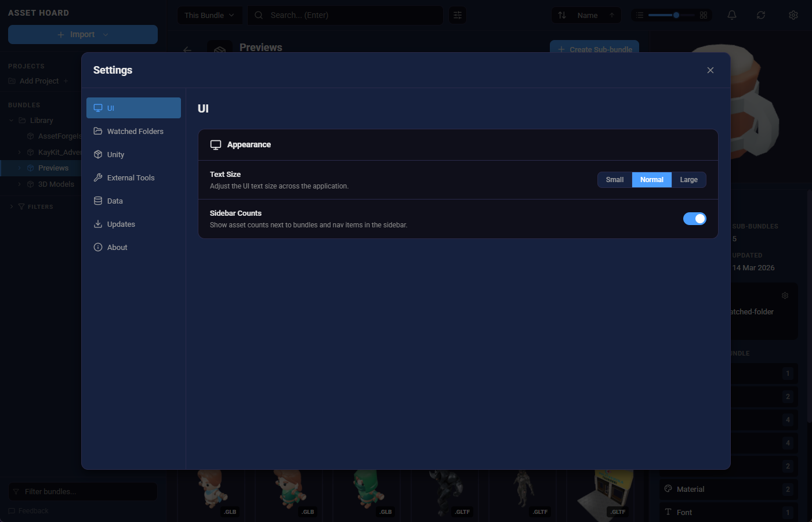Image resolution: width=812 pixels, height=522 pixels.
Task: Switch to grid view with the grid icon
Action: pyautogui.click(x=704, y=15)
